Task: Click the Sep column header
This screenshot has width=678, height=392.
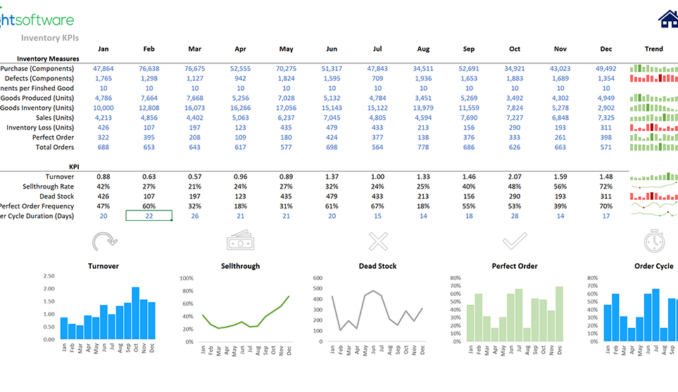Action: click(x=469, y=49)
